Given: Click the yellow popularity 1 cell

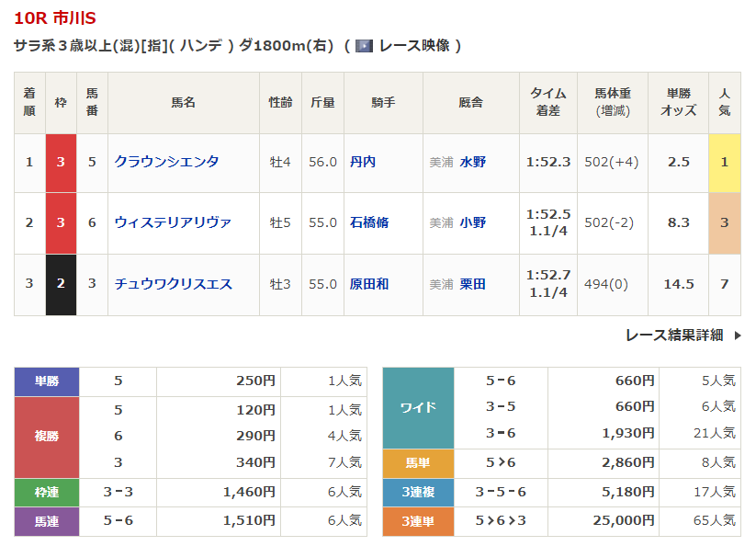Looking at the screenshot, I should click(724, 162).
